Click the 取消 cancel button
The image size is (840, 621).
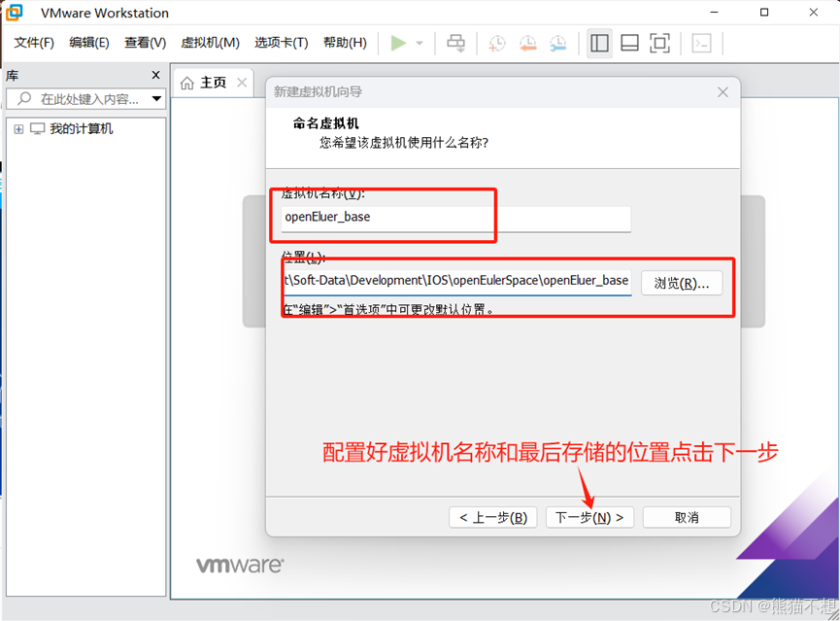coord(687,517)
